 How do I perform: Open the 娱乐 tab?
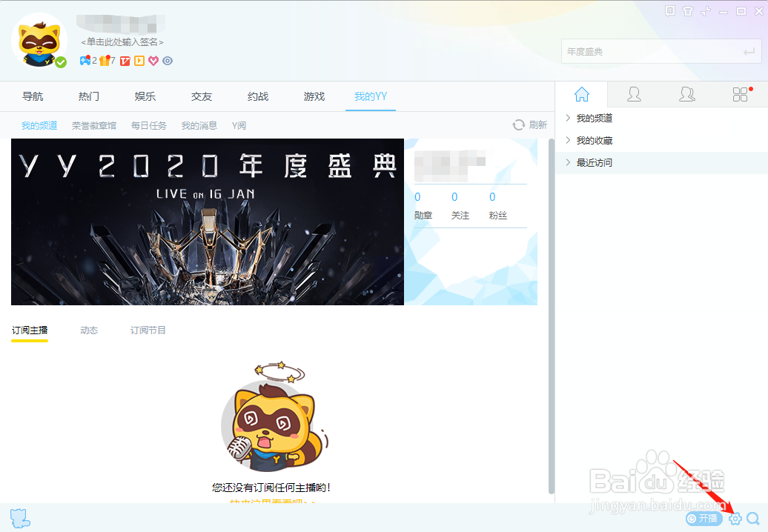click(x=145, y=96)
